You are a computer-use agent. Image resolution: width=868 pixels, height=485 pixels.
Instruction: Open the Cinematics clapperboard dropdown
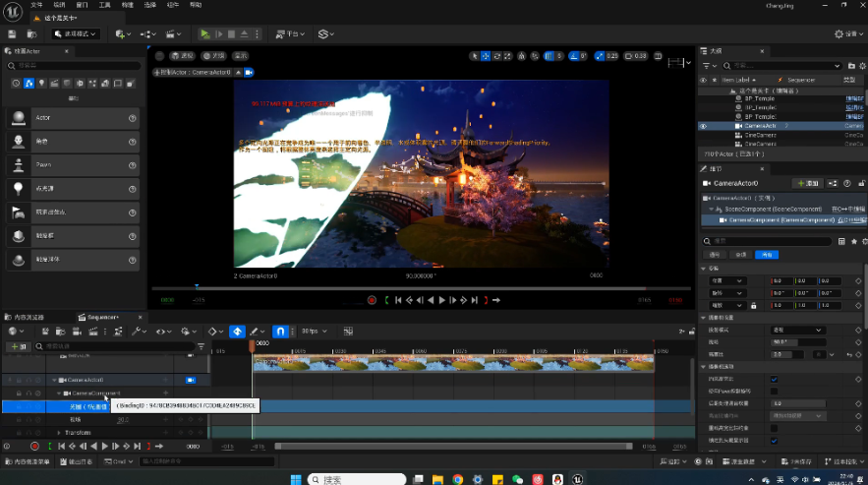[173, 34]
